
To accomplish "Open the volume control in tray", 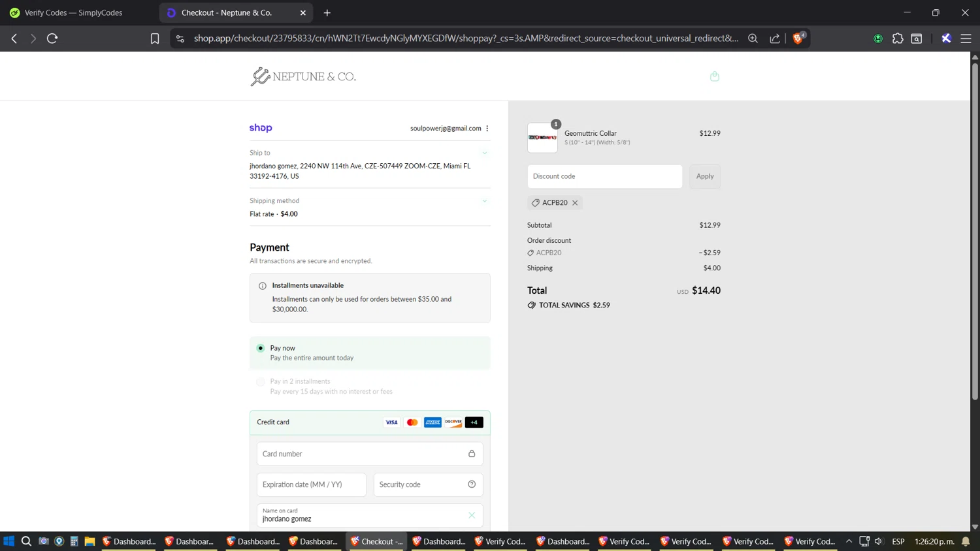I will [879, 541].
